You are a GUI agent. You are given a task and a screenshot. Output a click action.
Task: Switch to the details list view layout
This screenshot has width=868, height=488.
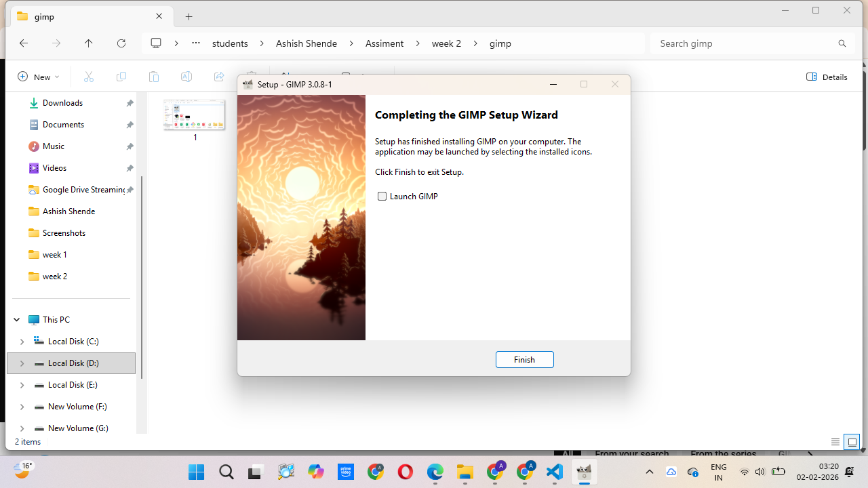coord(835,442)
